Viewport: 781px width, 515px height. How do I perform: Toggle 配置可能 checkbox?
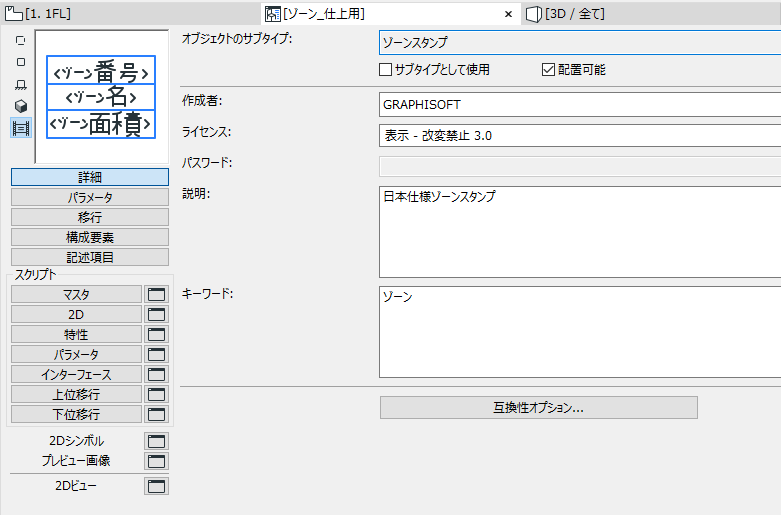pyautogui.click(x=548, y=69)
